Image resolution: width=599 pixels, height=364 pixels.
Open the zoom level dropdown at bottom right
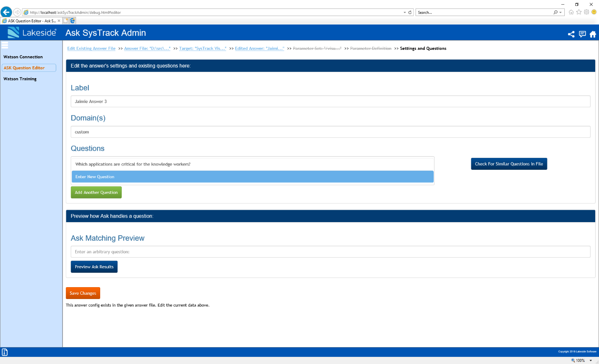591,360
